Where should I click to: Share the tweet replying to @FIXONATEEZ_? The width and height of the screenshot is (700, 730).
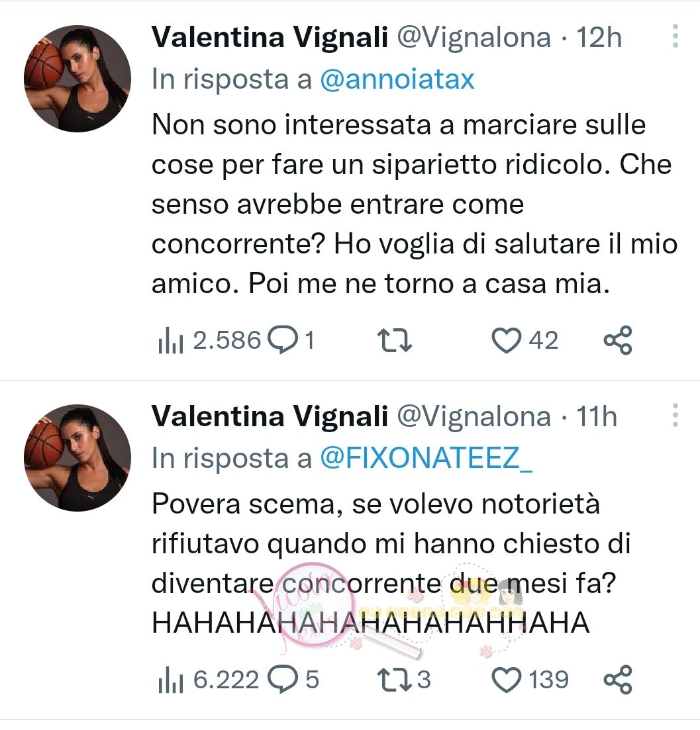point(618,680)
